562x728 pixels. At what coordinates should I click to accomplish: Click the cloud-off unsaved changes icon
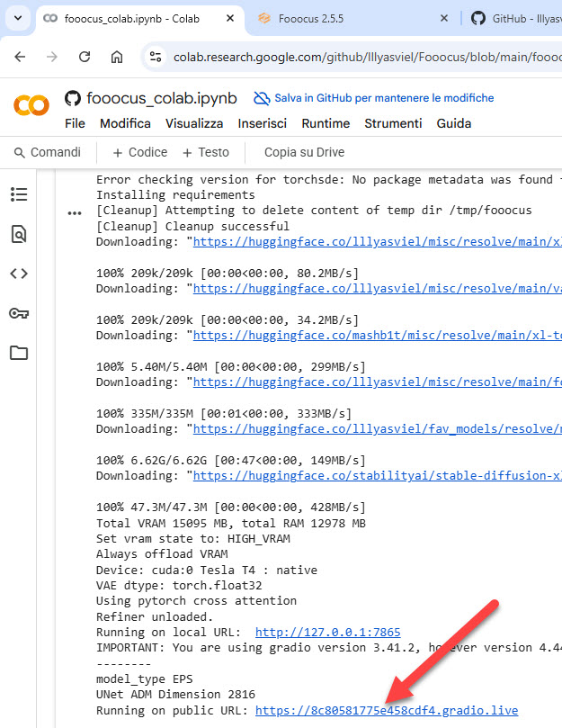pyautogui.click(x=262, y=98)
